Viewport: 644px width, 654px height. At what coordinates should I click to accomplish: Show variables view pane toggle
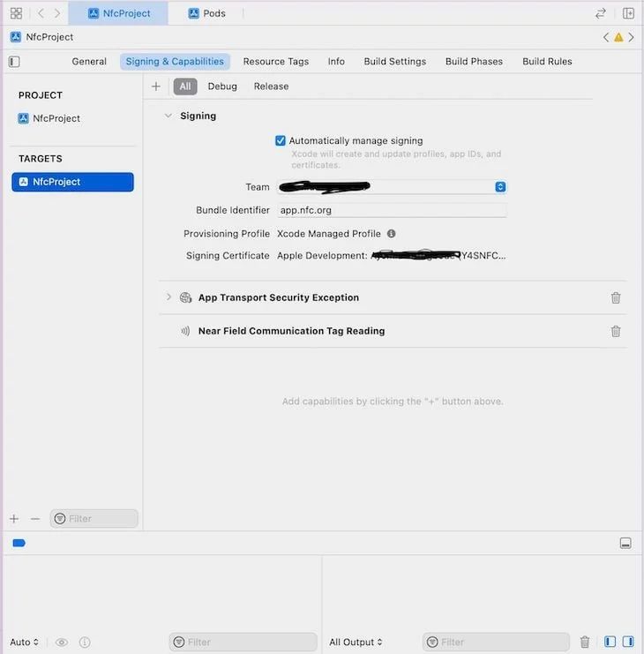click(x=610, y=642)
